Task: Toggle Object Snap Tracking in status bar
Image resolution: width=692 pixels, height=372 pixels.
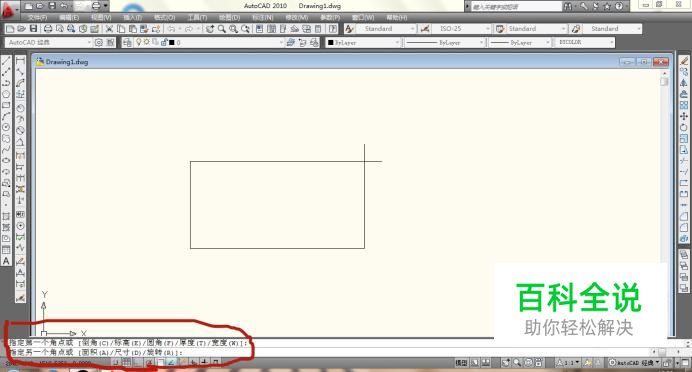Action: click(x=171, y=362)
